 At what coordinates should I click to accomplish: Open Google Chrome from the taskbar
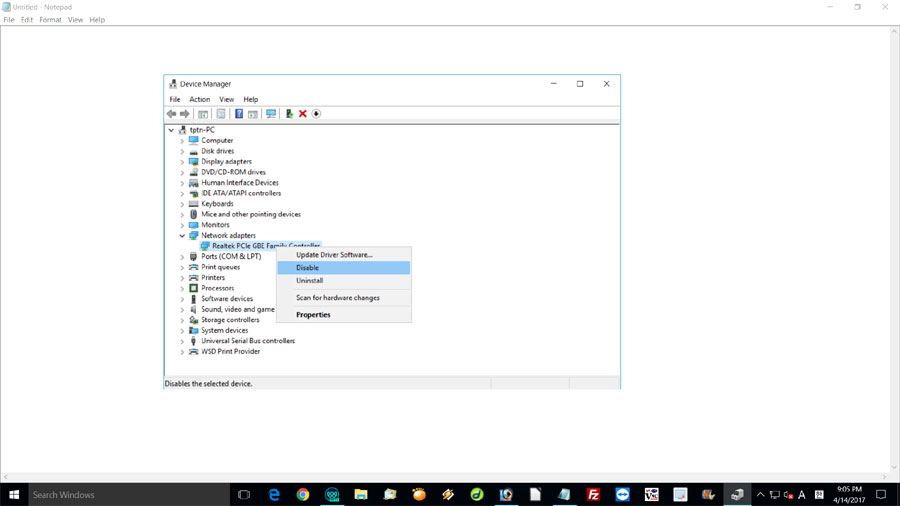(x=303, y=495)
